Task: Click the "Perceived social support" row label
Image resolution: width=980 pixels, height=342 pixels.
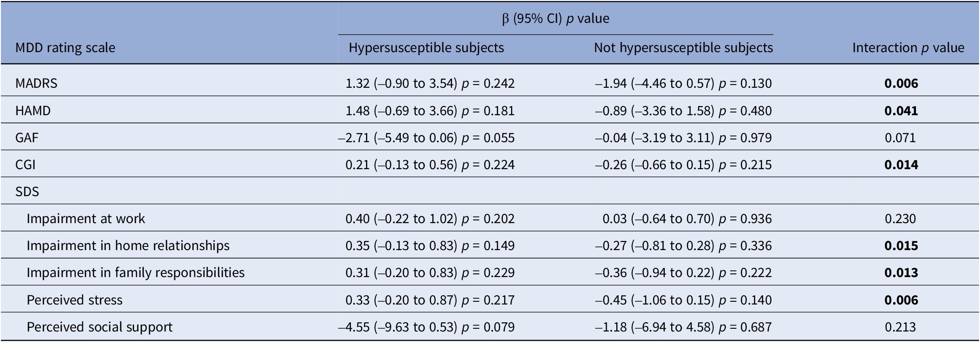Action: click(100, 327)
